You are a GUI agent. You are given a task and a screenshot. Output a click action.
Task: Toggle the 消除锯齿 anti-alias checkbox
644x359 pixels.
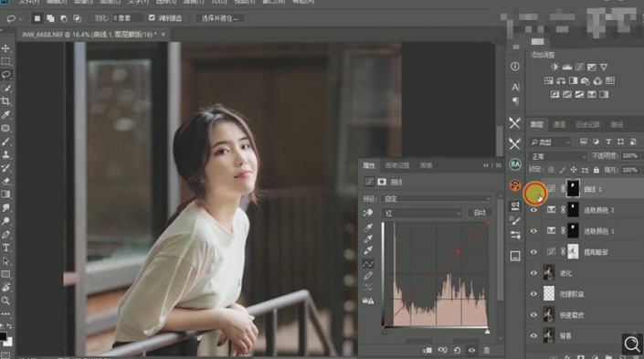tap(152, 17)
